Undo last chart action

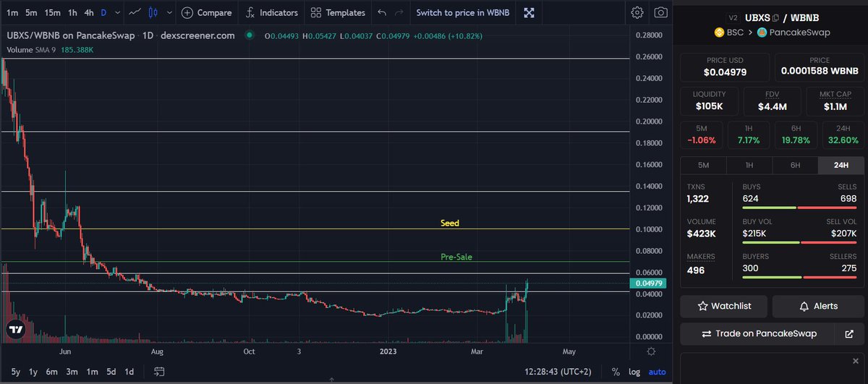pyautogui.click(x=381, y=12)
